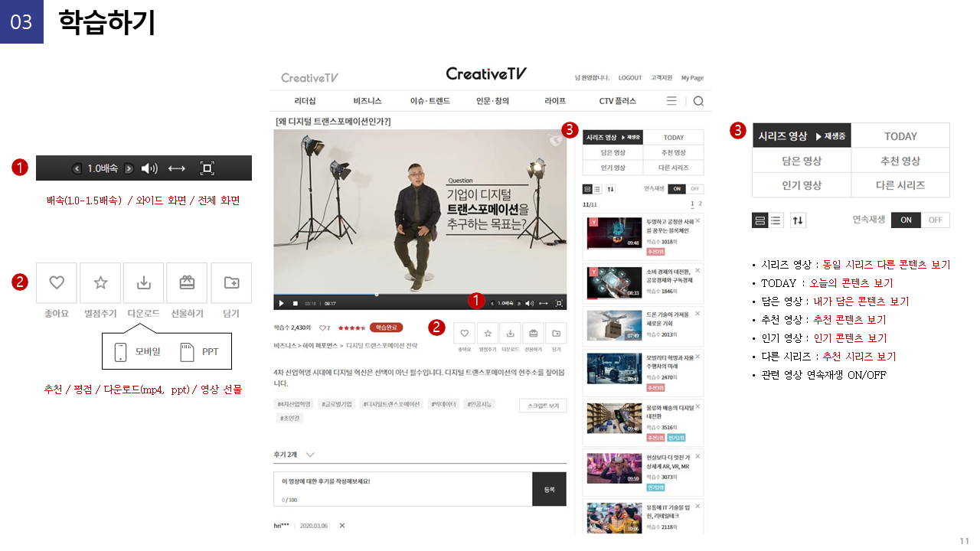
Task: Click the search magnifier icon in site header
Action: [698, 101]
